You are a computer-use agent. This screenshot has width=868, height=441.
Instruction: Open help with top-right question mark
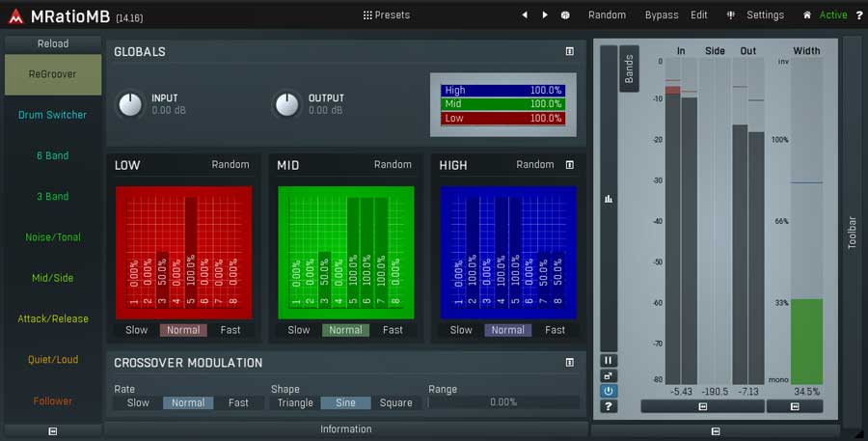tap(859, 15)
